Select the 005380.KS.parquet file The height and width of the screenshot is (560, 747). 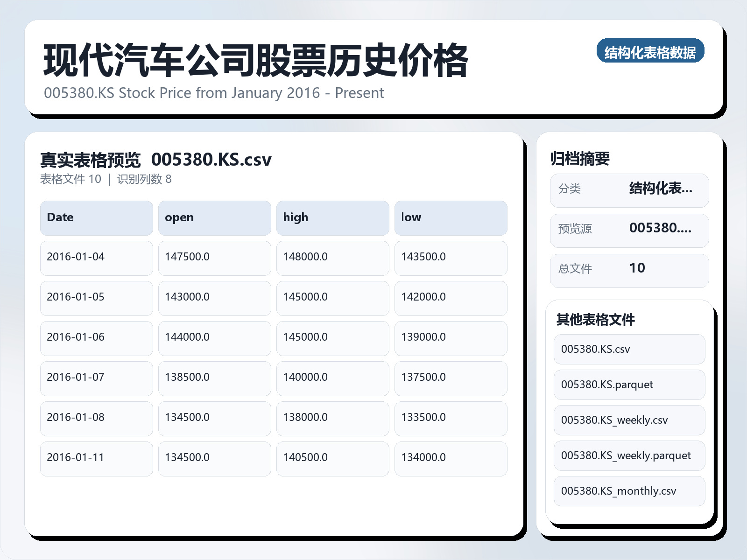629,385
